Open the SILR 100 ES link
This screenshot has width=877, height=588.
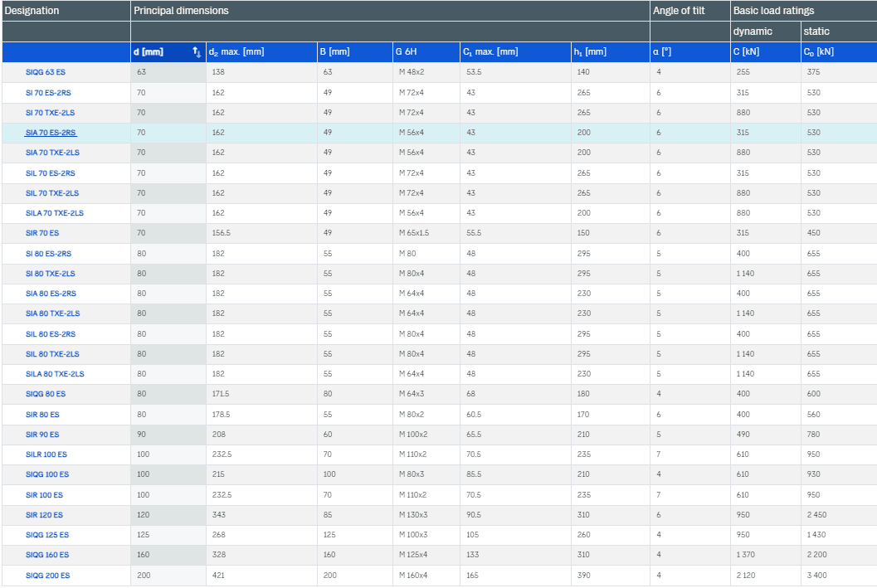coord(46,454)
